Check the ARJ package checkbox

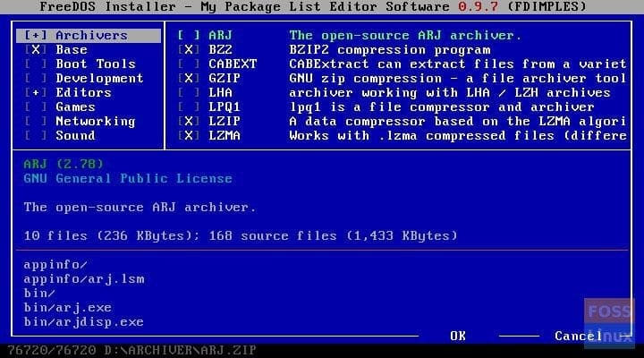point(189,35)
